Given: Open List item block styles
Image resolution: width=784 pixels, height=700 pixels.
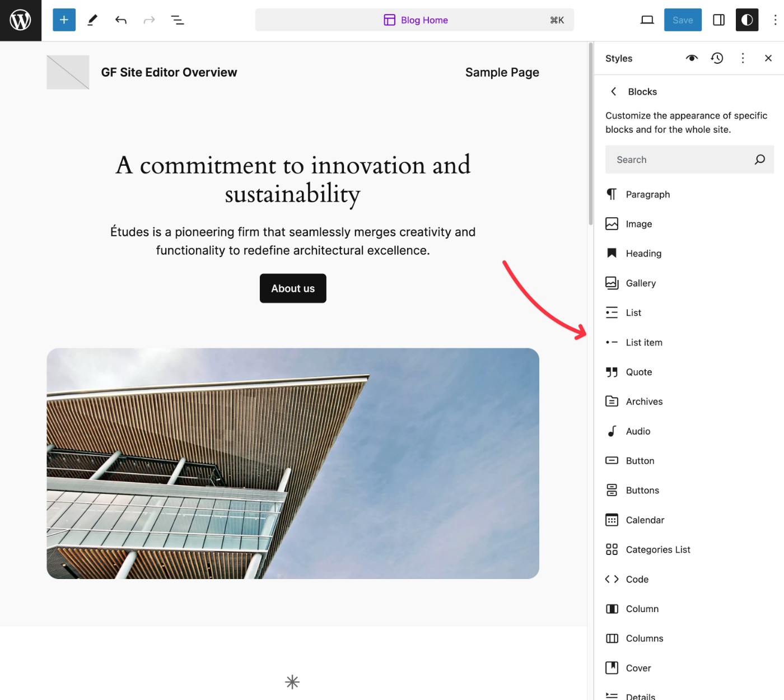Looking at the screenshot, I should (689, 342).
